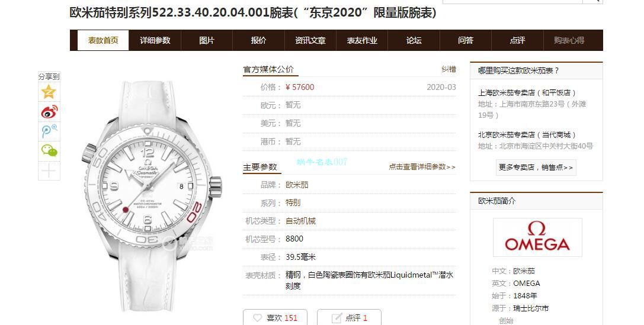Click the 纠错 correction link
This screenshot has height=325, width=644.
tap(448, 69)
